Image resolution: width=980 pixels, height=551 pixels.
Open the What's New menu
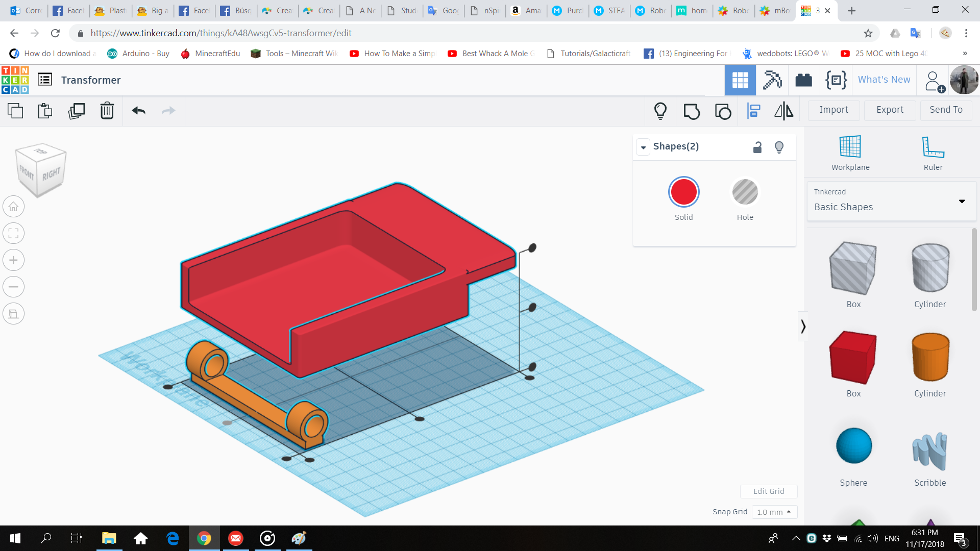click(x=884, y=80)
